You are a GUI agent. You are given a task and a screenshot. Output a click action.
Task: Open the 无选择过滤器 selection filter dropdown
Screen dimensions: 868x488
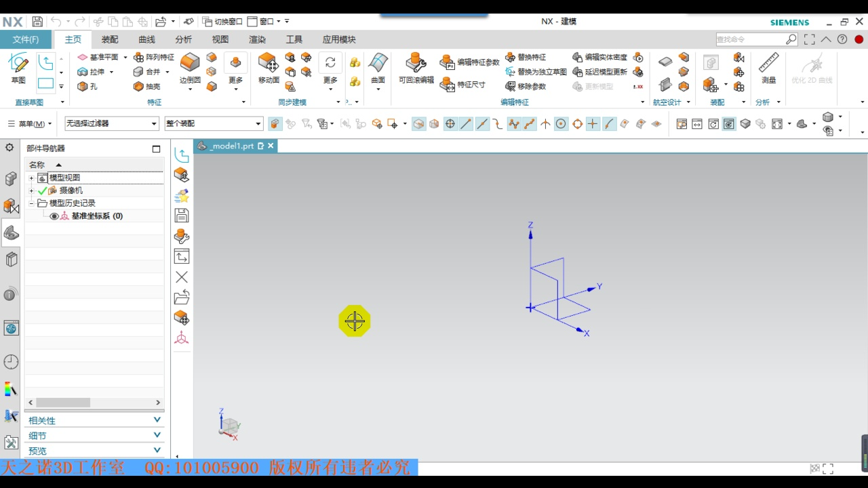[112, 123]
